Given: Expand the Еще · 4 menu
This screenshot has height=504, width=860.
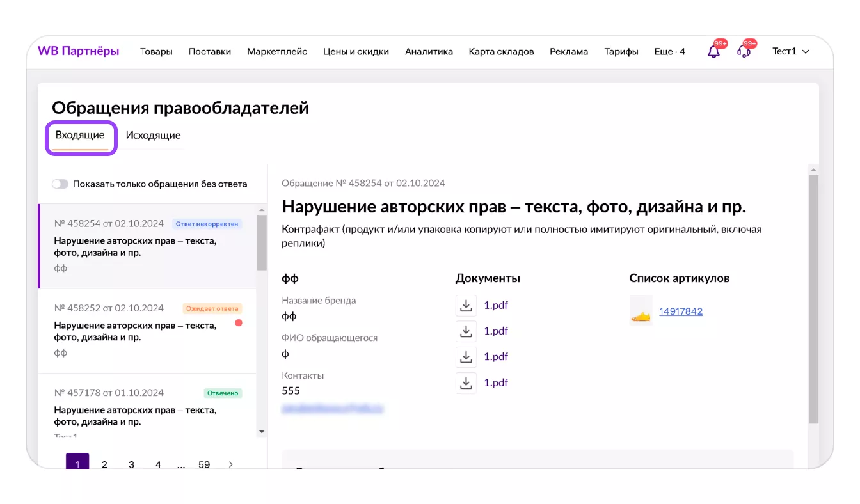Looking at the screenshot, I should tap(670, 52).
